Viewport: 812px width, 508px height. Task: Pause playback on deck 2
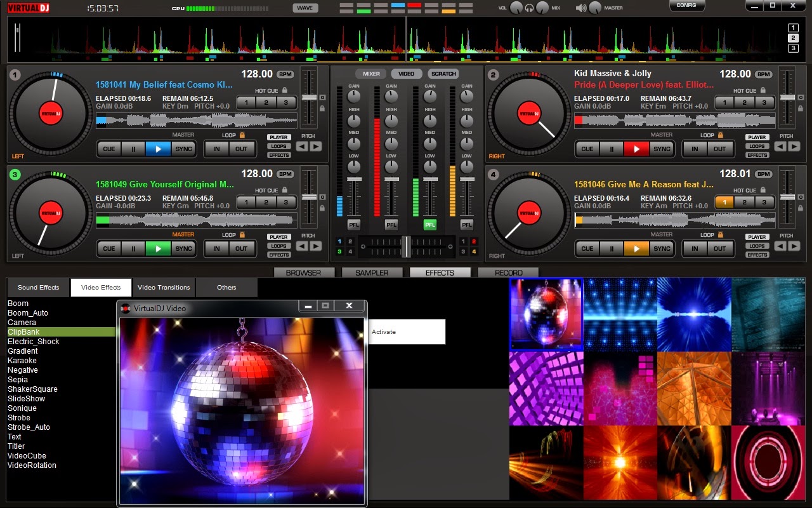610,149
